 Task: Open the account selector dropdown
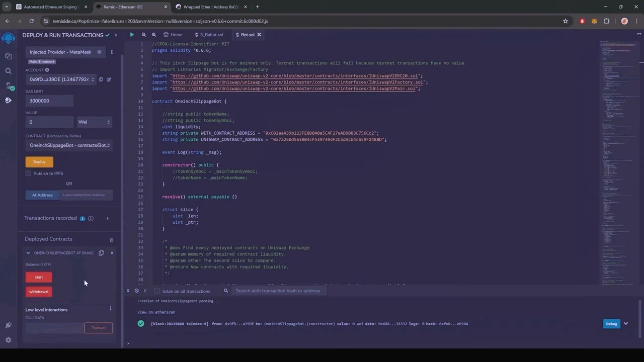point(61,79)
